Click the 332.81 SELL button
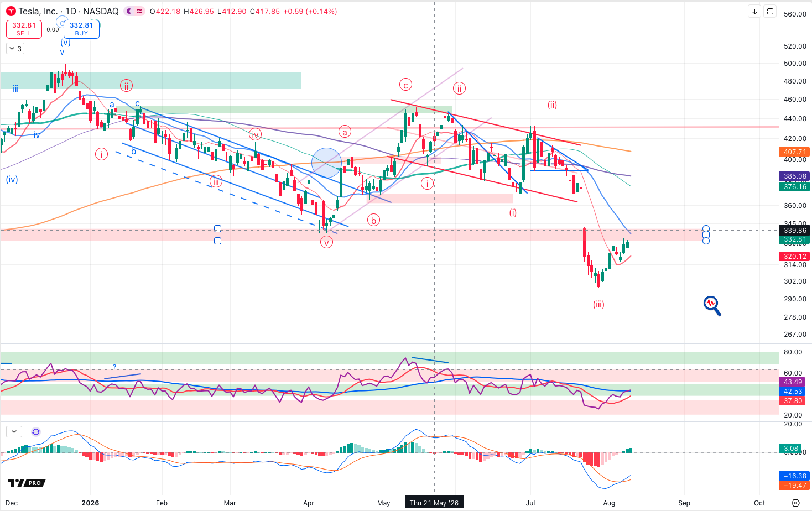 (x=24, y=29)
